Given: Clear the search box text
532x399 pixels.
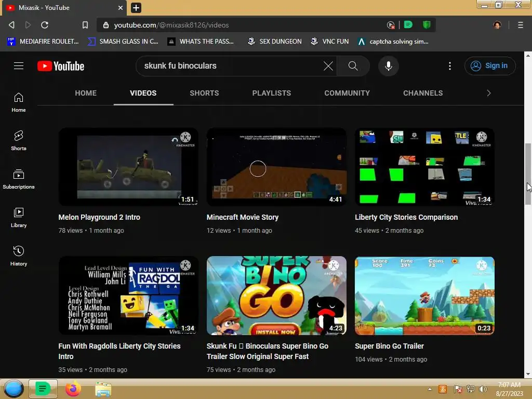Looking at the screenshot, I should pyautogui.click(x=328, y=66).
